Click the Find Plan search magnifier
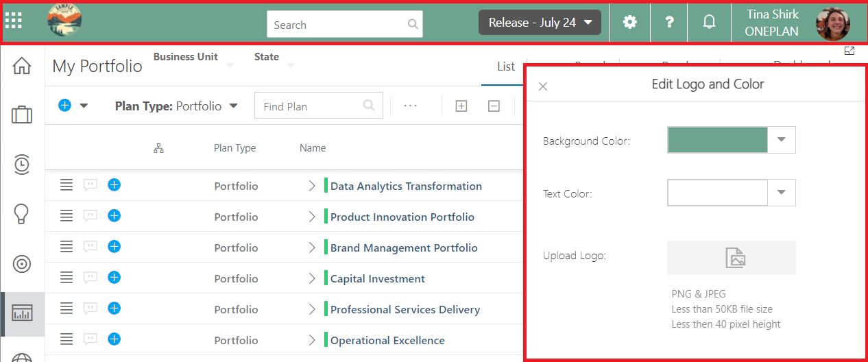The image size is (868, 362). (369, 105)
